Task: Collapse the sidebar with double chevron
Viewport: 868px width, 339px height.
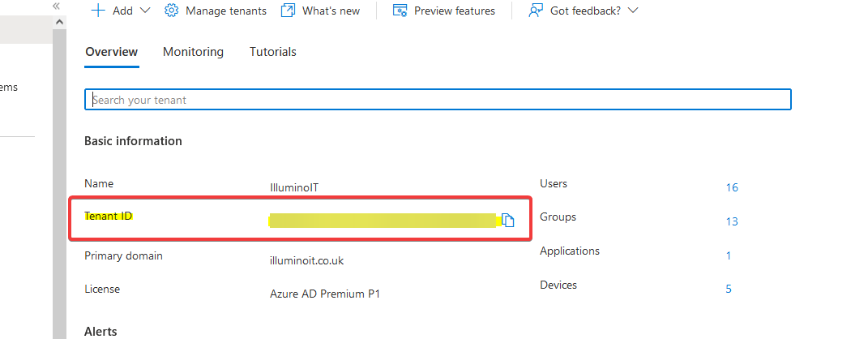Action: [56, 6]
